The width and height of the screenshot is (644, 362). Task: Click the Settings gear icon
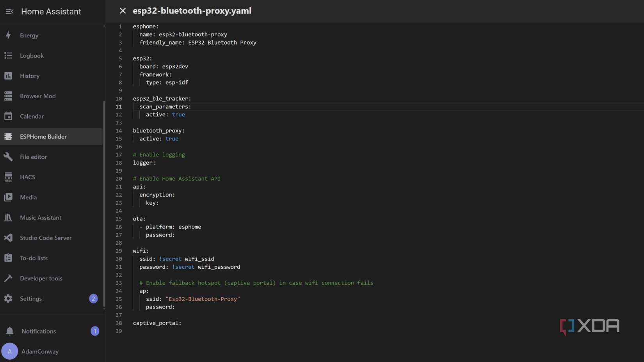(x=8, y=298)
